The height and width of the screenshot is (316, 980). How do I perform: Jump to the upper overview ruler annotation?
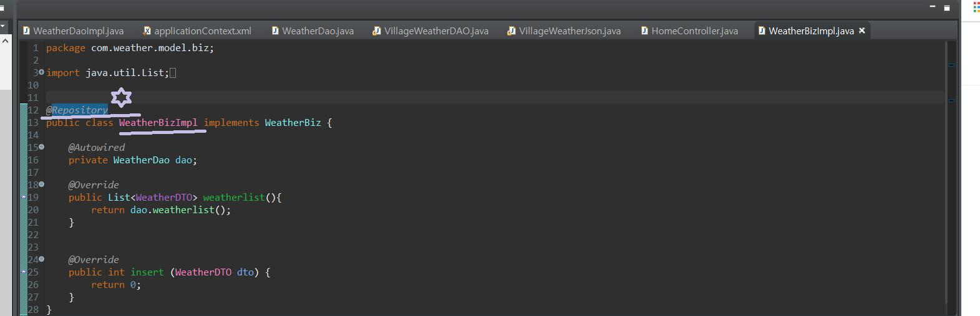pos(951,65)
